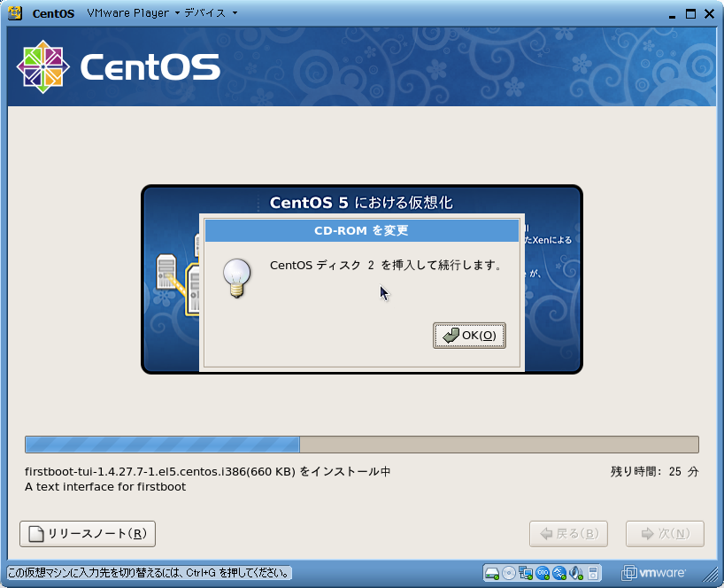Click the disabled 戻る(B) back button
Image resolution: width=724 pixels, height=588 pixels.
tap(568, 534)
